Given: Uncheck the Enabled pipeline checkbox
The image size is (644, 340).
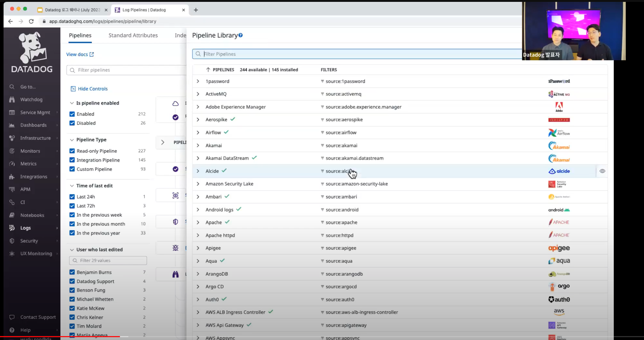Looking at the screenshot, I should click(72, 114).
